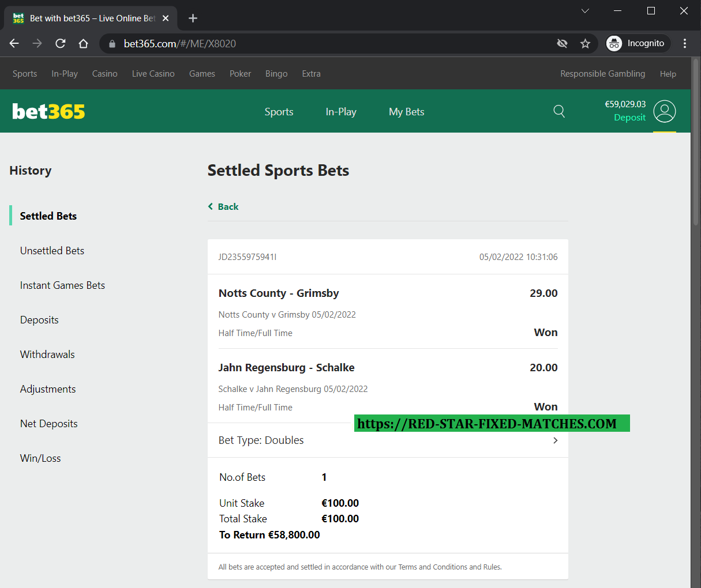Click the third-party cookies blocked eye icon
This screenshot has width=701, height=588.
coord(562,44)
